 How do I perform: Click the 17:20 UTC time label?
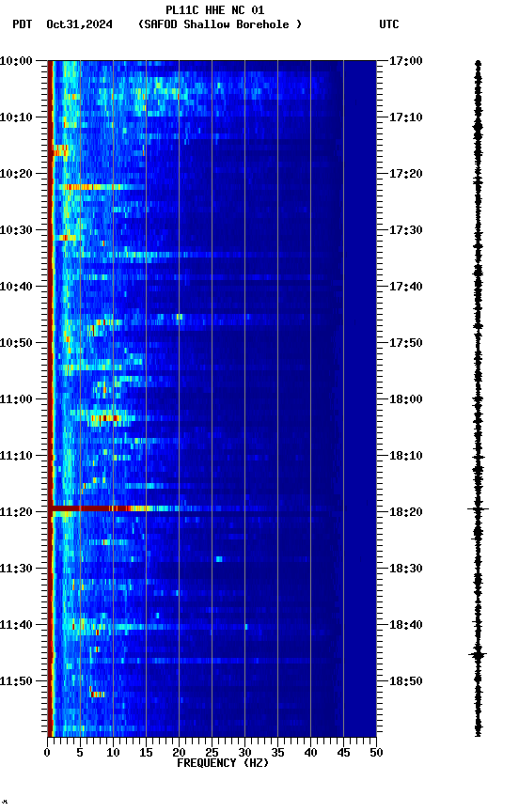406,174
